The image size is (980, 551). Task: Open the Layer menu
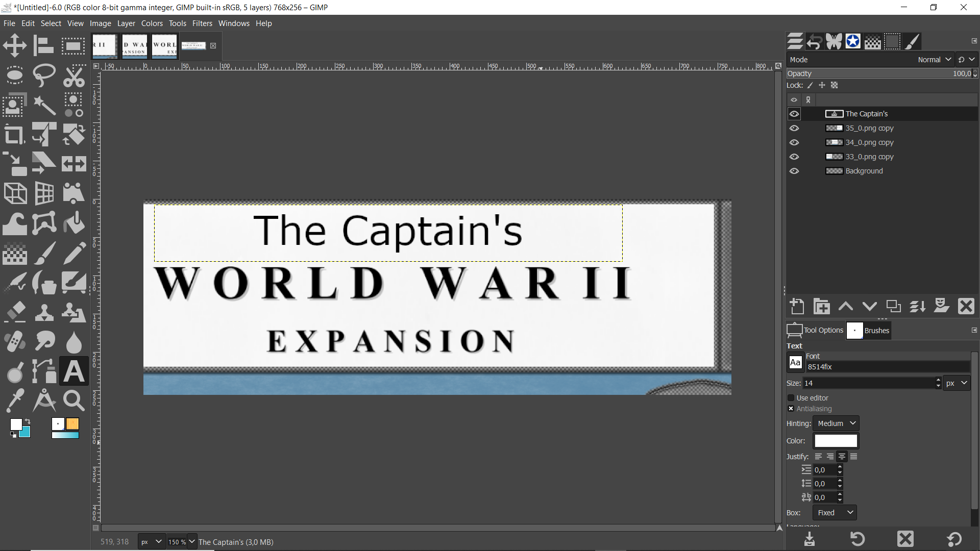(x=126, y=23)
